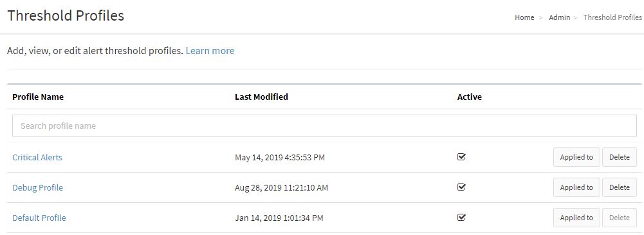The image size is (644, 235).
Task: Click Applied to for Critical Alerts
Action: (x=576, y=157)
